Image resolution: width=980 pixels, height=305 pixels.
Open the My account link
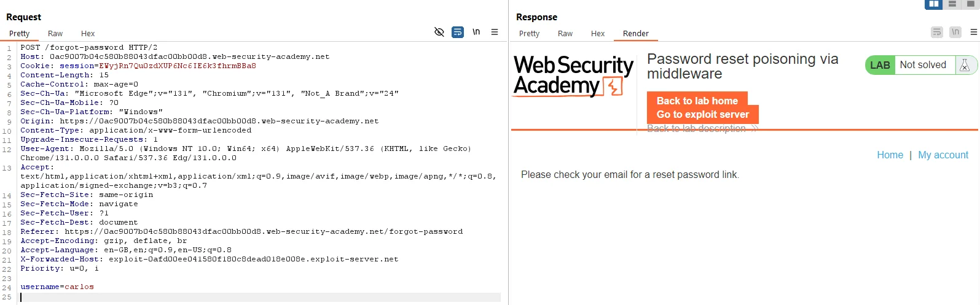pos(943,155)
